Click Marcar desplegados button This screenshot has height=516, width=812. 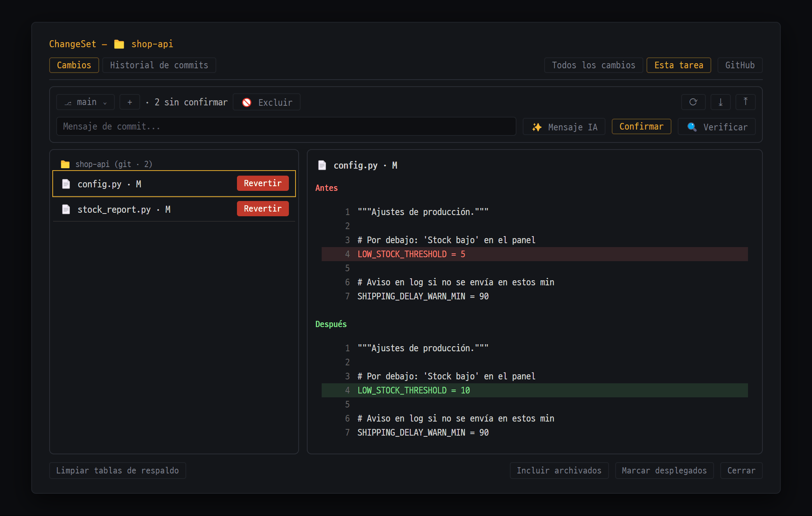pos(664,470)
